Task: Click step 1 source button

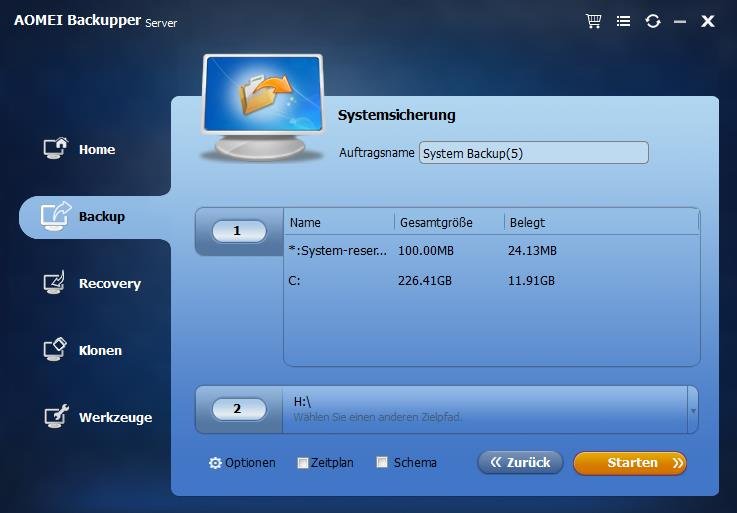Action: click(239, 231)
